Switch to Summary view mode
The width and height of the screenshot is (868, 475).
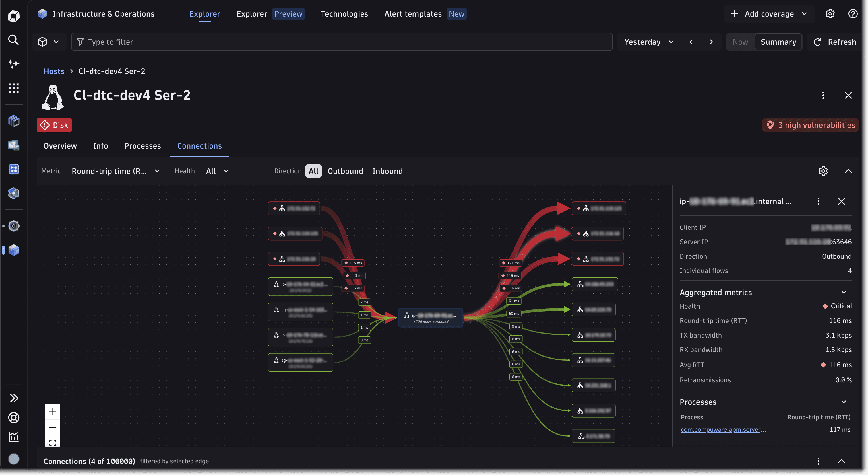click(778, 42)
